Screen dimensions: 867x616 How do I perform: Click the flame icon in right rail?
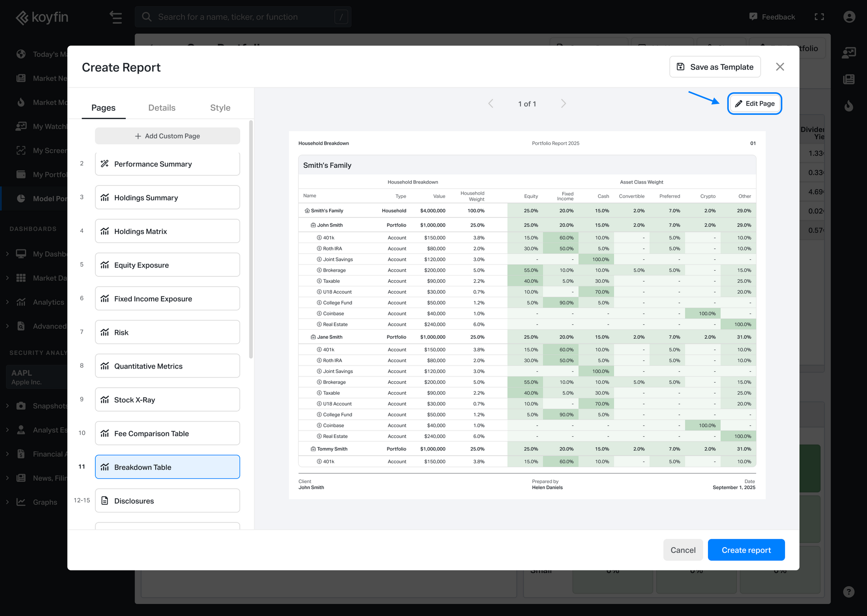(x=849, y=106)
